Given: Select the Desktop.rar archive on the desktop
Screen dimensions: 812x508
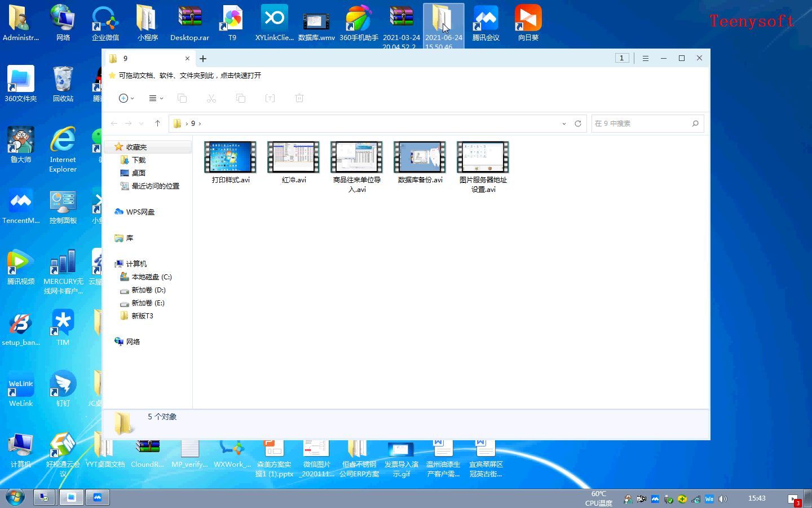Looking at the screenshot, I should pos(190,23).
